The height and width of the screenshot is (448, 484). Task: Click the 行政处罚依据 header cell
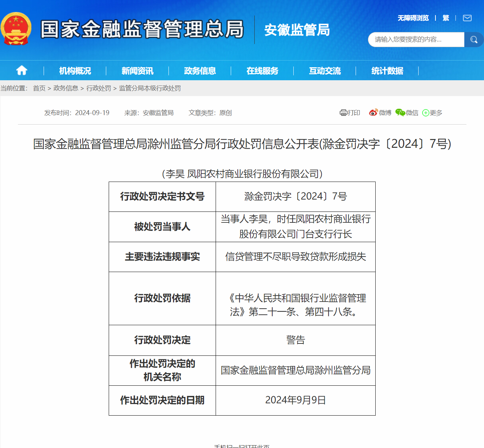click(x=162, y=298)
